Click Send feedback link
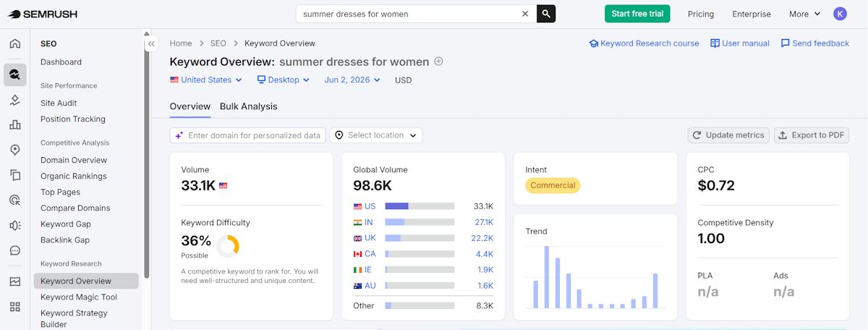Image resolution: width=868 pixels, height=330 pixels. click(x=814, y=43)
